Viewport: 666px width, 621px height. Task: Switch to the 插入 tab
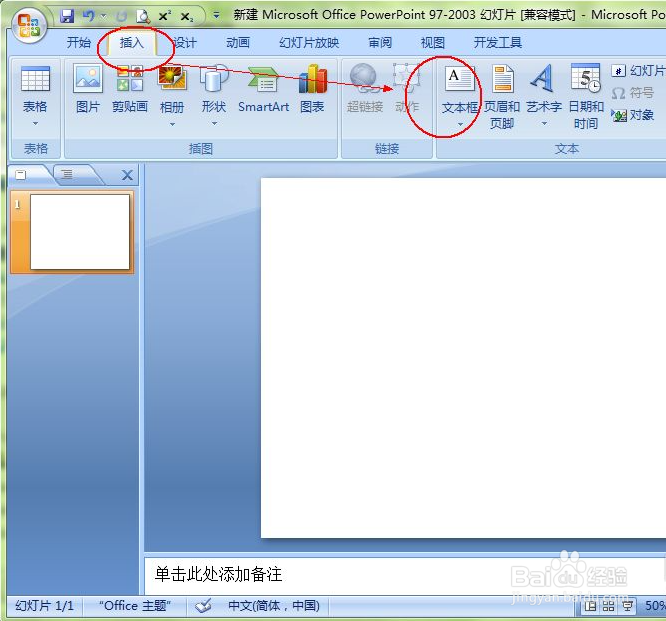[x=132, y=42]
